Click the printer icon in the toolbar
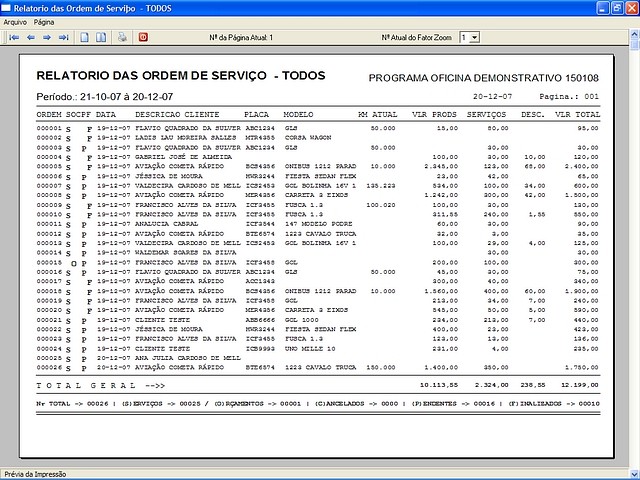This screenshot has width=640, height=480. tap(122, 38)
